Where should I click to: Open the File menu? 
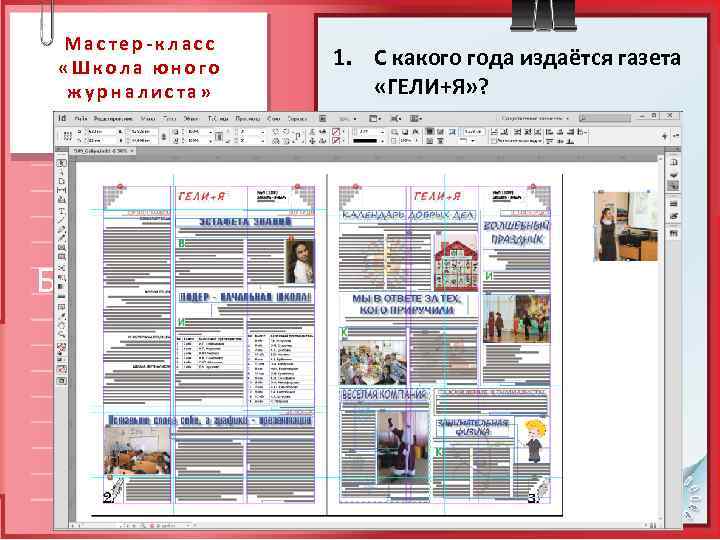[81, 118]
